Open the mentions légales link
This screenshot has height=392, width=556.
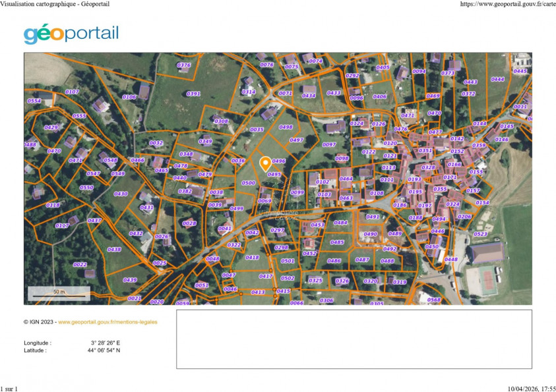[x=108, y=322]
